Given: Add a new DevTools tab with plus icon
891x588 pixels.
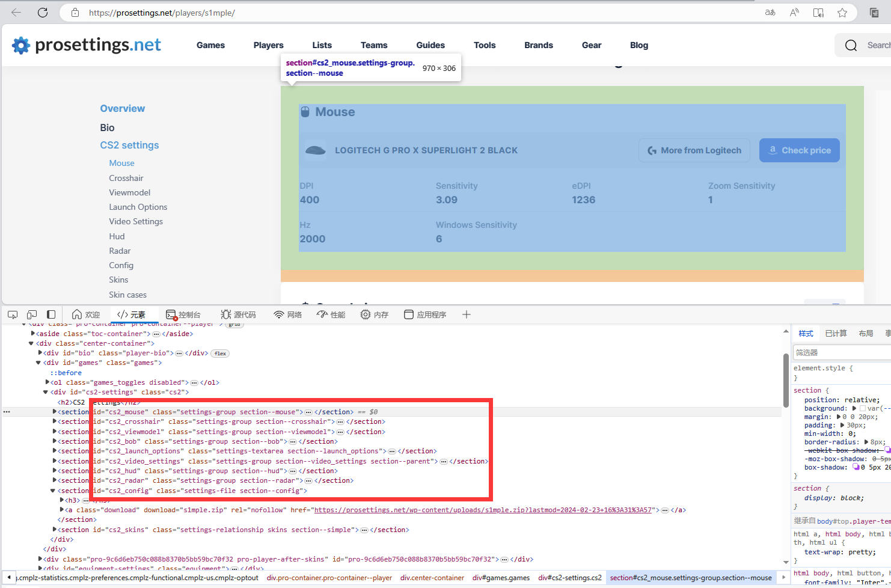Looking at the screenshot, I should [x=467, y=314].
